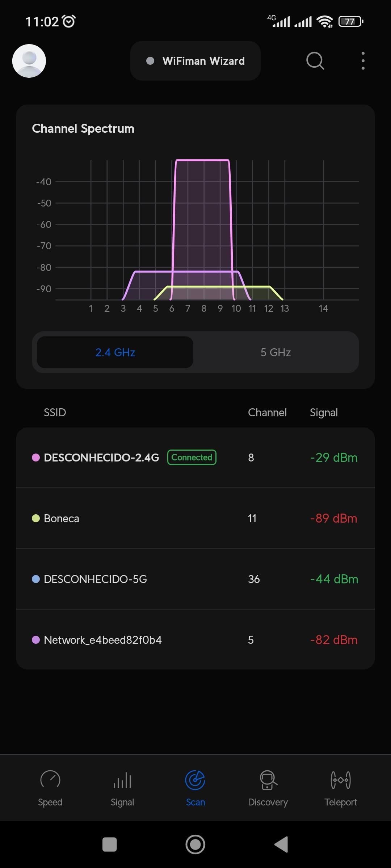Sort the list by Signal column

pos(324,413)
